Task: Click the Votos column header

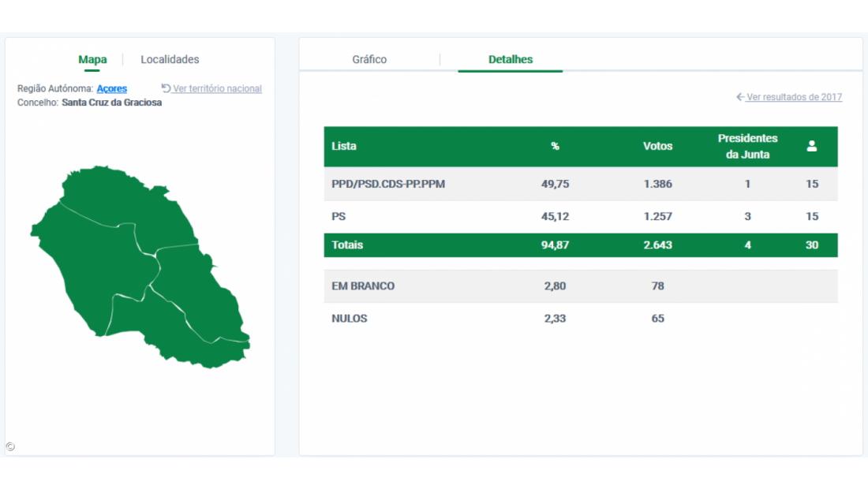Action: [x=657, y=147]
